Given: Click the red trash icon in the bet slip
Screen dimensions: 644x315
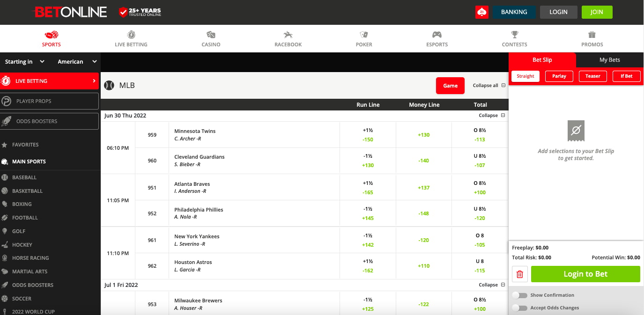Looking at the screenshot, I should tap(520, 274).
